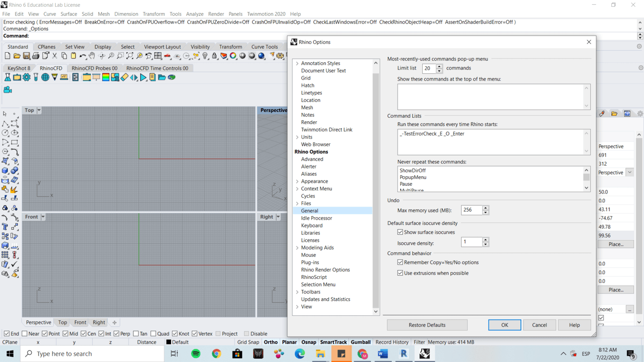Click the RhinoCFD run play icon
644x362 pixels.
(x=143, y=77)
